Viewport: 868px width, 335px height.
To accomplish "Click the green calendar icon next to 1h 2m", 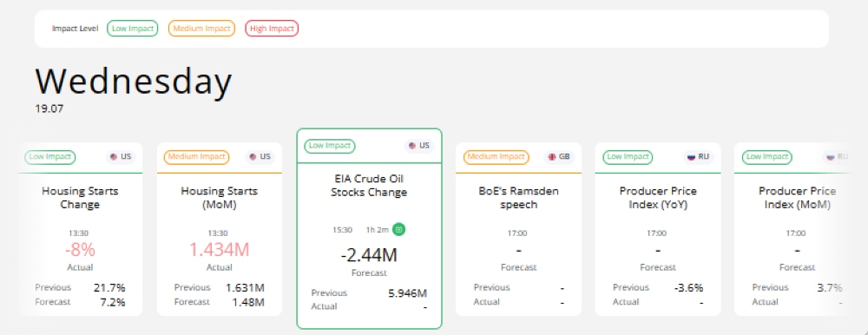I will (399, 229).
